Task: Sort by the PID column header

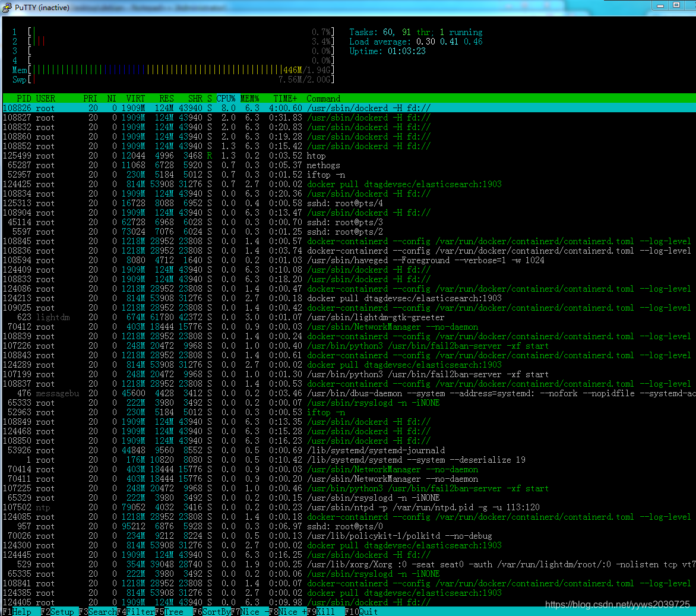Action: (x=24, y=99)
